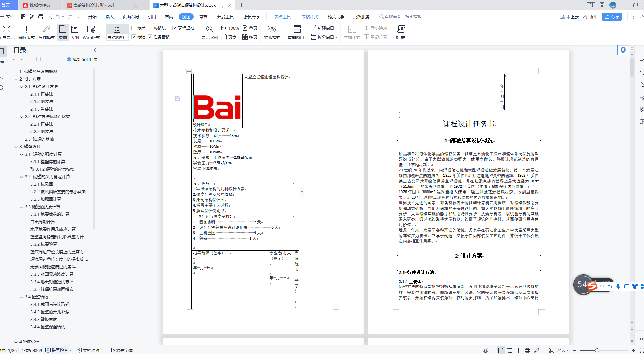
Task: Open the 文件 (File) menu
Action: click(x=8, y=17)
